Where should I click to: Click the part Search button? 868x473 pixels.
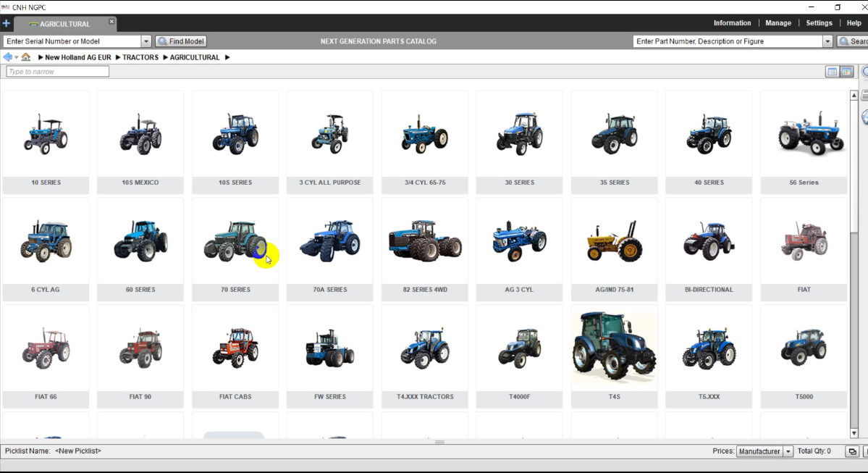(853, 41)
